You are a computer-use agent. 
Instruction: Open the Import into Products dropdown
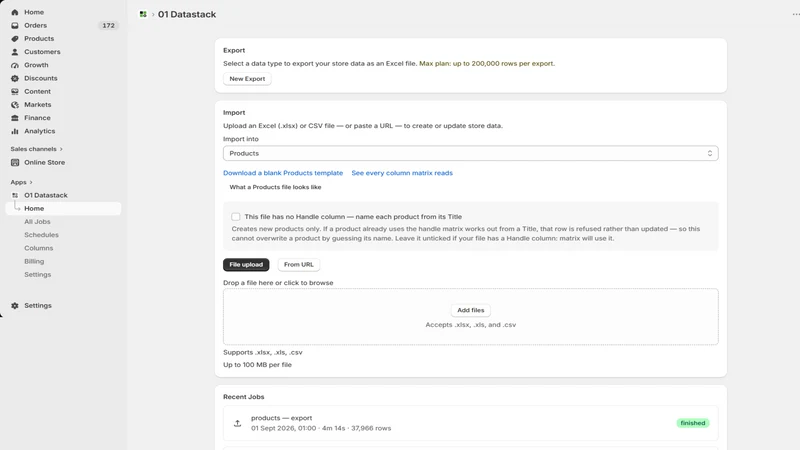pyautogui.click(x=470, y=154)
